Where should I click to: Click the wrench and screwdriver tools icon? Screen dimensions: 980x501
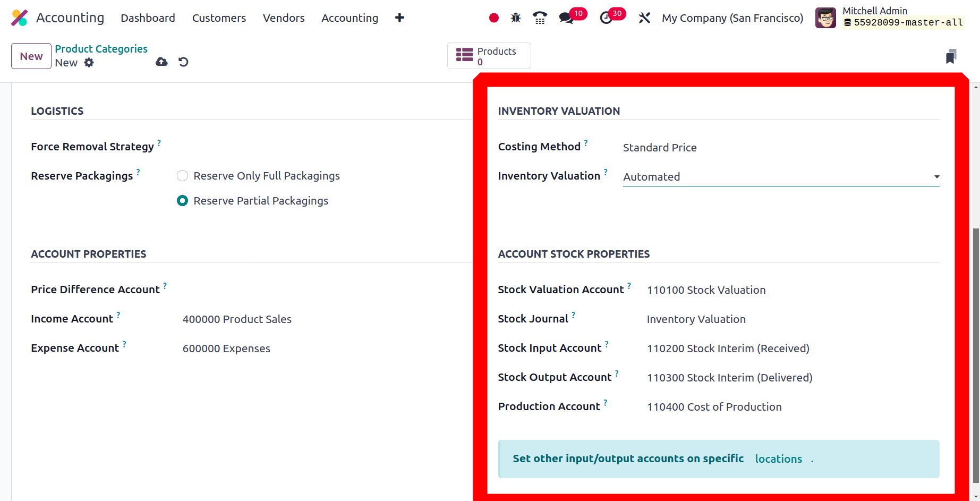click(644, 18)
